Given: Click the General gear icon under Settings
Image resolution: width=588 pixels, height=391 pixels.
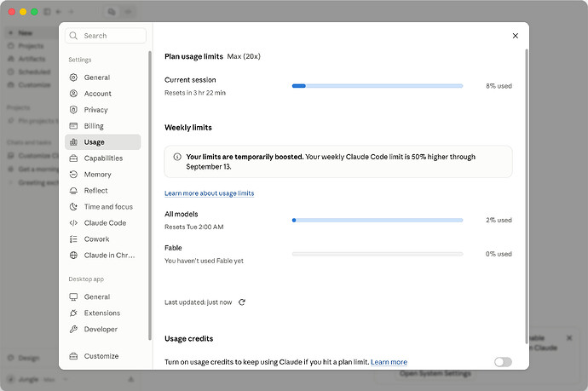Looking at the screenshot, I should [x=73, y=78].
